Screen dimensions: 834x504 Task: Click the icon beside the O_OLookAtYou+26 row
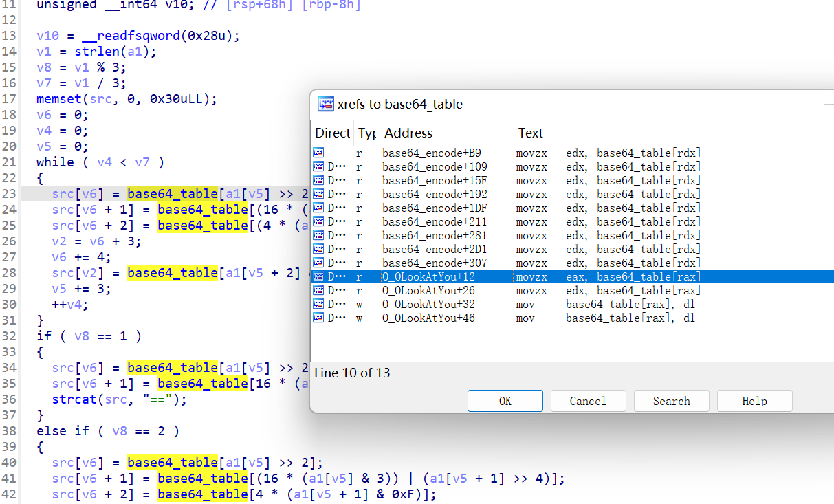pyautogui.click(x=318, y=290)
